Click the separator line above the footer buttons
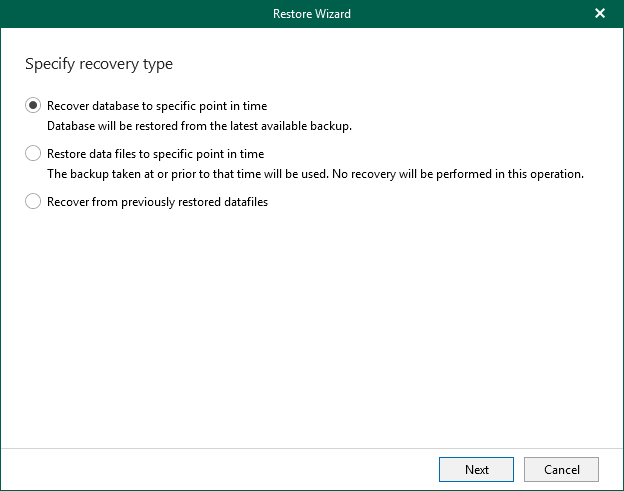Image resolution: width=624 pixels, height=491 pixels. pos(311,448)
